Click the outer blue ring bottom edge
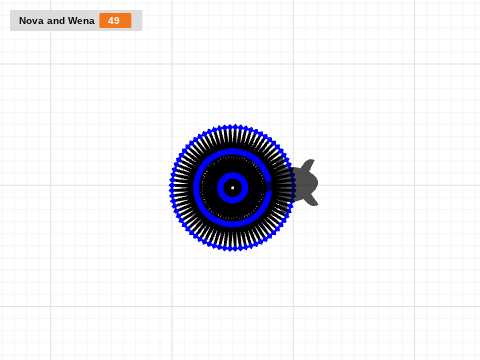Viewport: 480px width, 360px height. point(233,249)
